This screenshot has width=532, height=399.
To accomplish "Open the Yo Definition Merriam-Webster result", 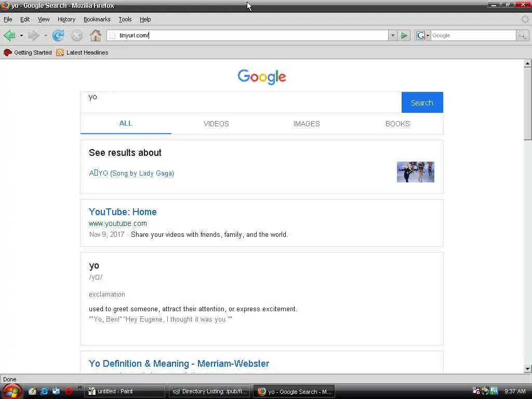I will [x=179, y=364].
